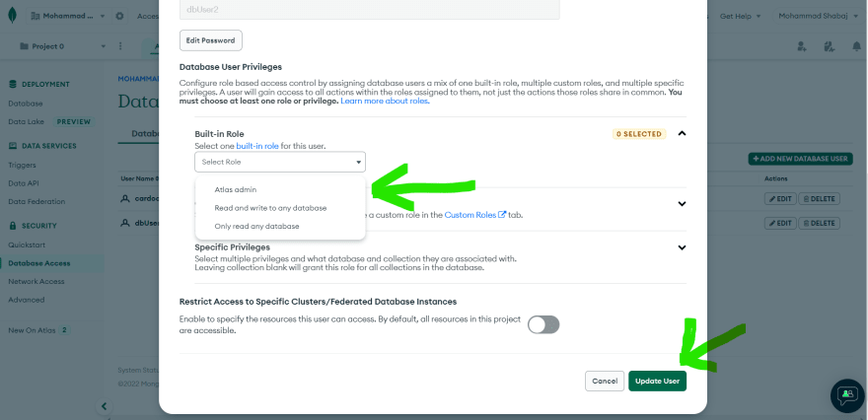Open the notifications bell icon

tap(856, 46)
